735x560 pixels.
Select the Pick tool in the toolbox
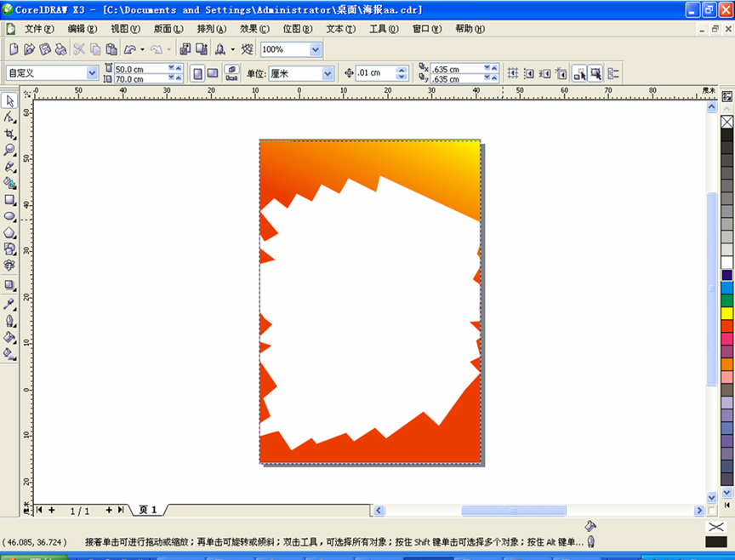(10, 101)
